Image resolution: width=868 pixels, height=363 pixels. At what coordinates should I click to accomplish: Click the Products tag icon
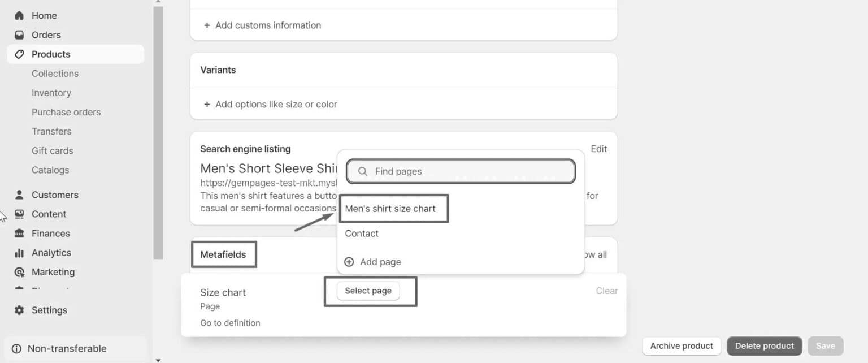(19, 54)
